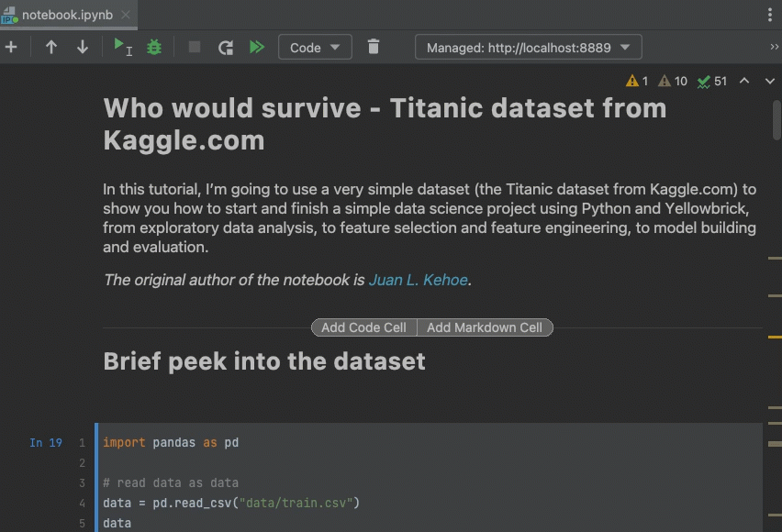Open the Code cell type dropdown
Image resolution: width=782 pixels, height=532 pixels.
click(315, 48)
